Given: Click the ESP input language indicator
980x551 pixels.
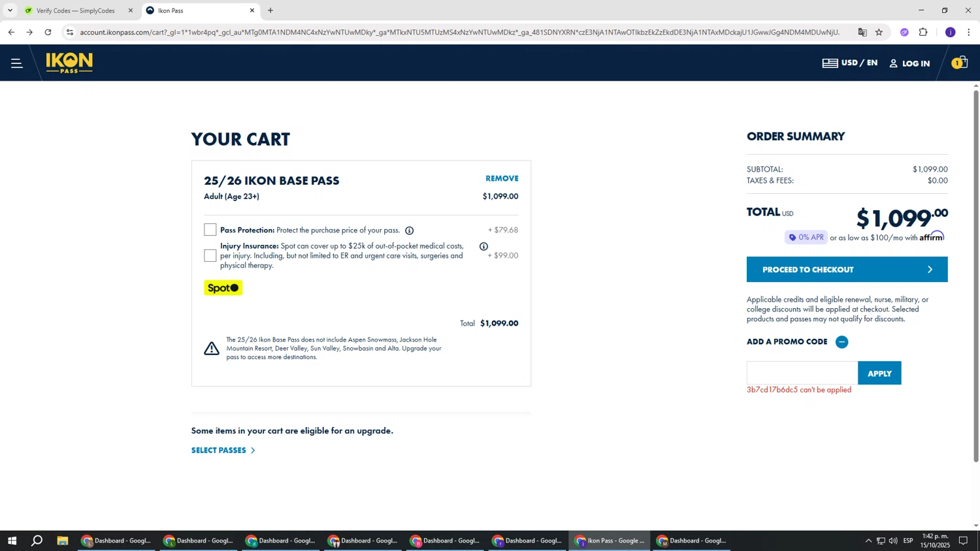Looking at the screenshot, I should coord(908,541).
